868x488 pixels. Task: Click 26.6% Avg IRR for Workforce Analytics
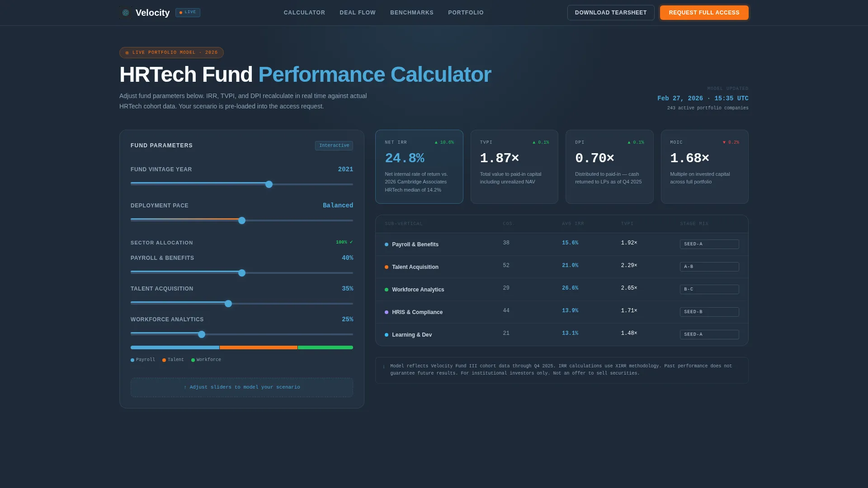coord(570,288)
